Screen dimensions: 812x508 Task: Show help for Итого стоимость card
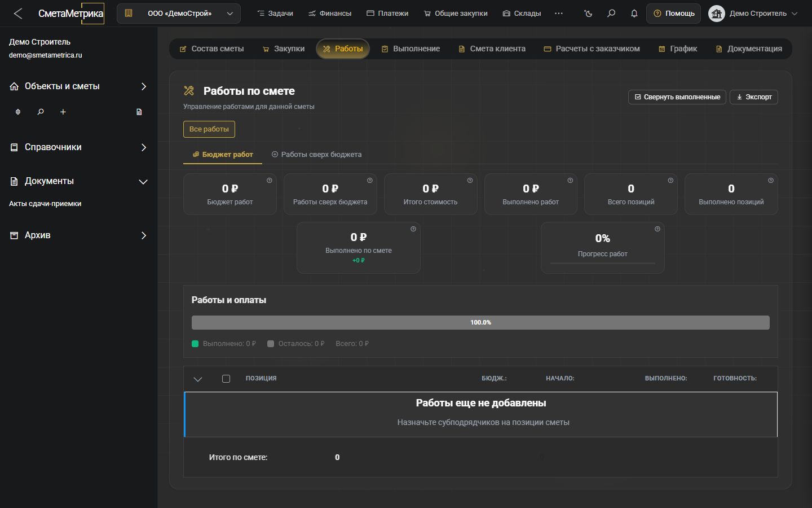(470, 181)
